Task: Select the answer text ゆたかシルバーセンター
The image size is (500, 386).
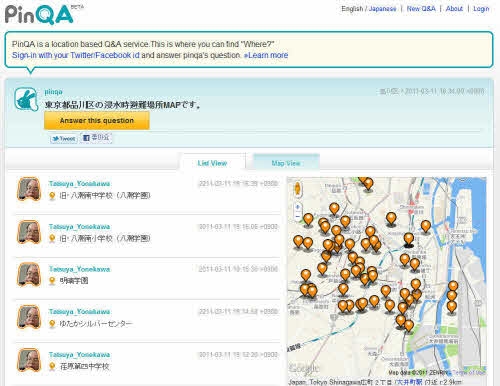Action: click(96, 324)
